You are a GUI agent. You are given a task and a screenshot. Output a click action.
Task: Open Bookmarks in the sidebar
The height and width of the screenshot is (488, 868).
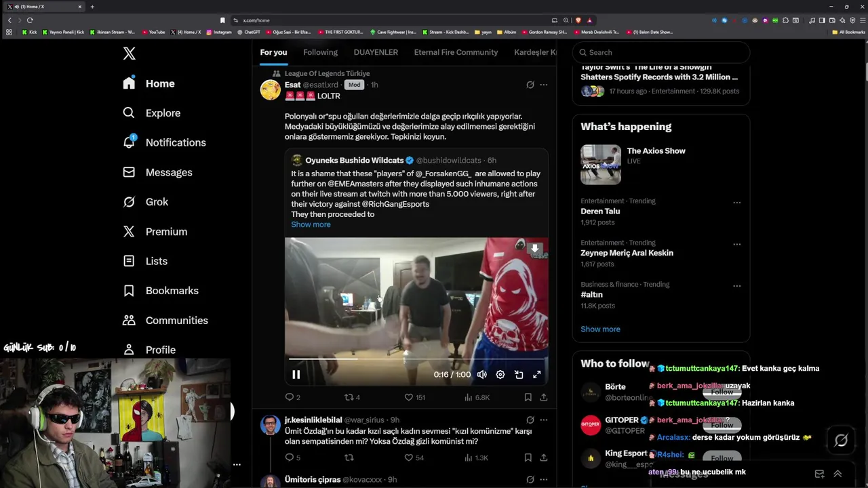[x=161, y=291]
